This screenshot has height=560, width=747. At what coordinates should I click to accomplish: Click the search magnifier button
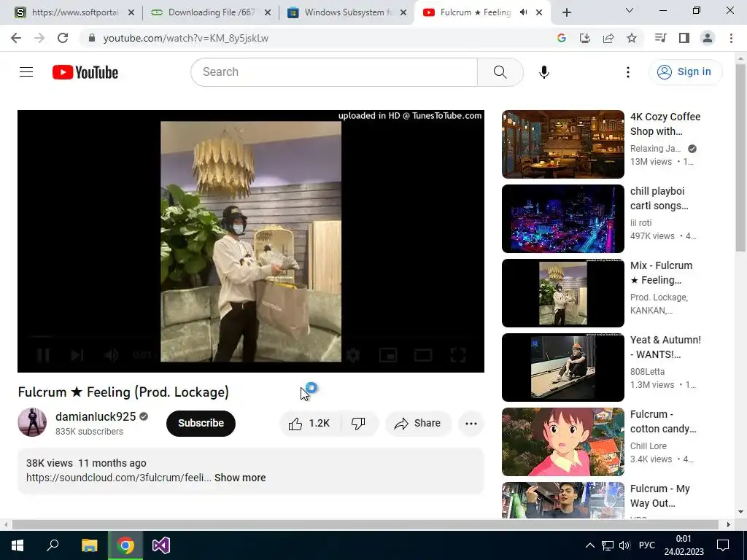click(x=500, y=72)
